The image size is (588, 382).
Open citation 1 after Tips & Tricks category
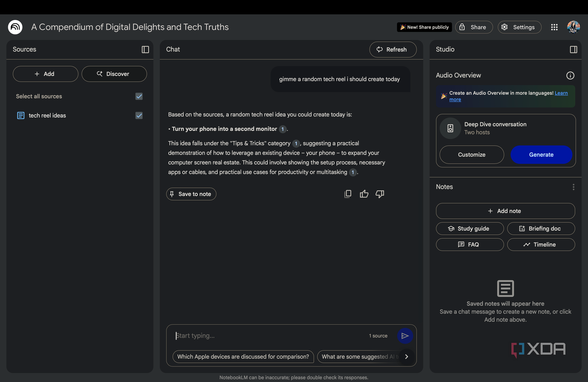click(x=296, y=143)
